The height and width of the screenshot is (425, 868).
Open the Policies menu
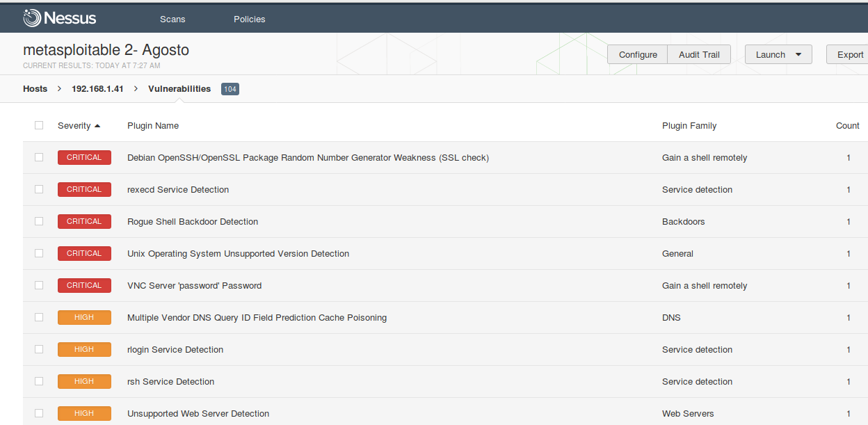click(x=250, y=19)
